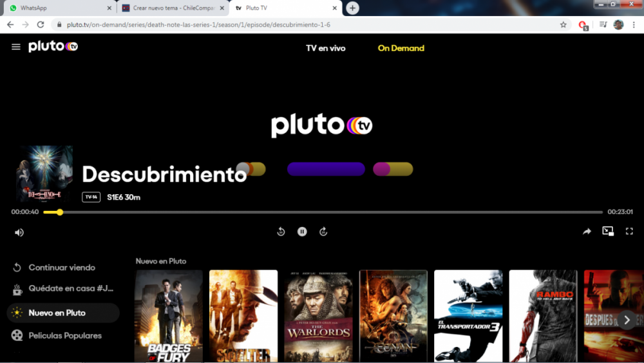Image resolution: width=644 pixels, height=363 pixels.
Task: Open The Warlords movie poster
Action: tap(318, 316)
